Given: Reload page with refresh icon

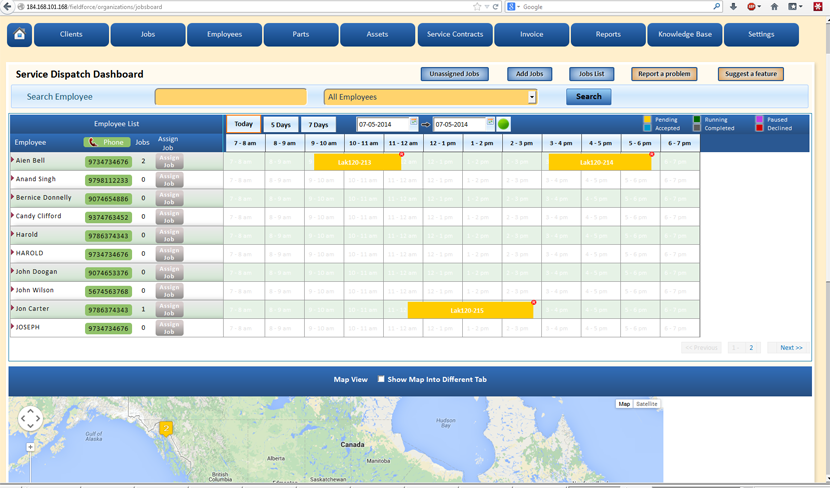Looking at the screenshot, I should pyautogui.click(x=495, y=6).
